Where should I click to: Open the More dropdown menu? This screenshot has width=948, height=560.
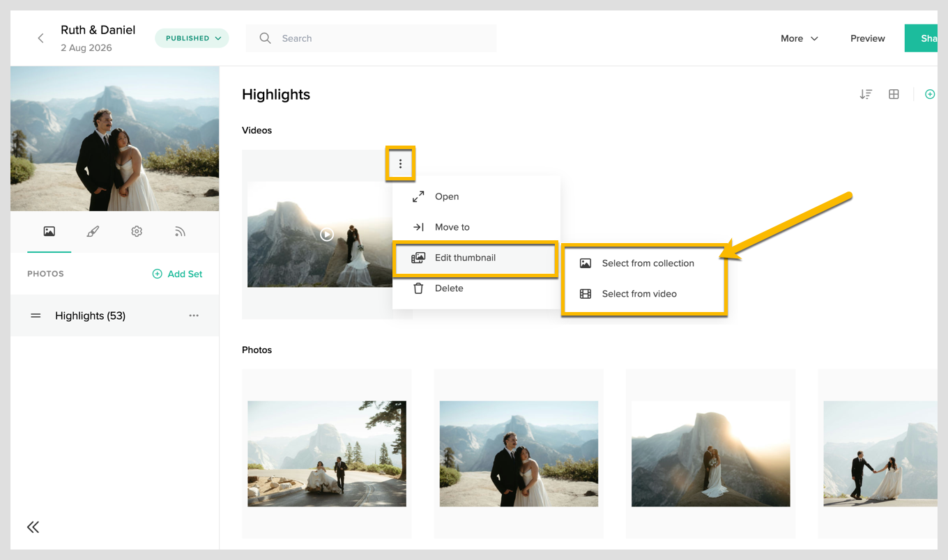pos(800,38)
